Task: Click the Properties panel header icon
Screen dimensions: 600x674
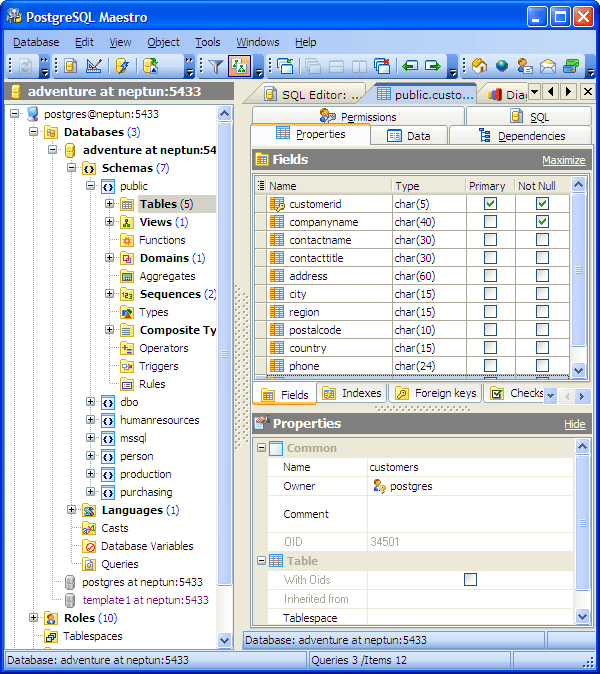Action: tap(262, 423)
